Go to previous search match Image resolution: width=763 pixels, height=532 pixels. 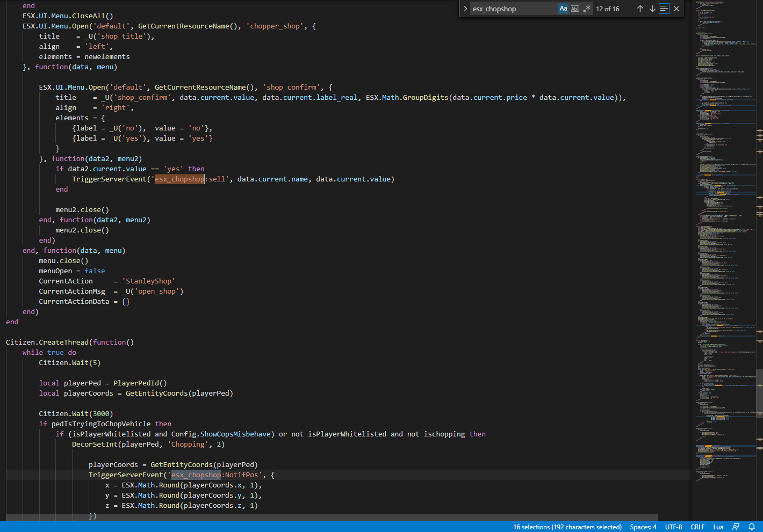pos(640,9)
